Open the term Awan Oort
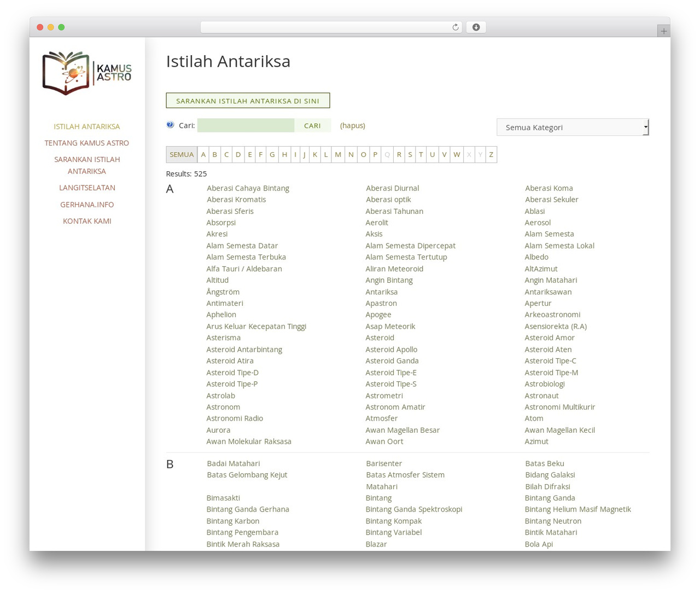Screen dimensions: 700x593 pos(384,441)
